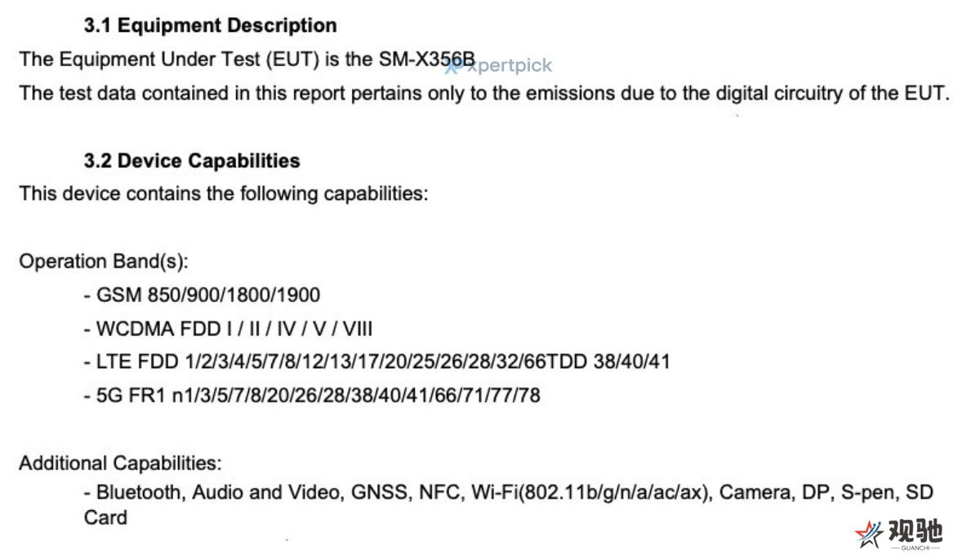Viewport: 980px width, 555px height.
Task: Click the GSM 850/900/1800/1900 line
Action: coord(202,295)
